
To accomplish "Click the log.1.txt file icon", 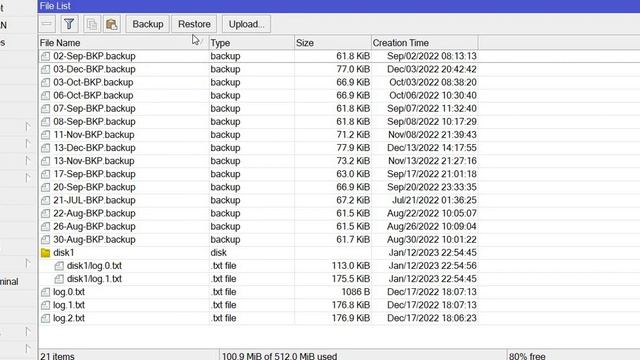I will tap(46, 305).
